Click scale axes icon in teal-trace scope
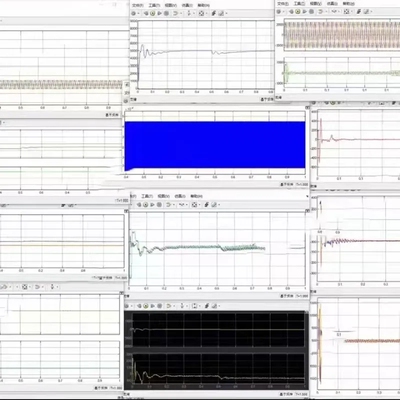This screenshot has width=400, height=400. click(195, 205)
